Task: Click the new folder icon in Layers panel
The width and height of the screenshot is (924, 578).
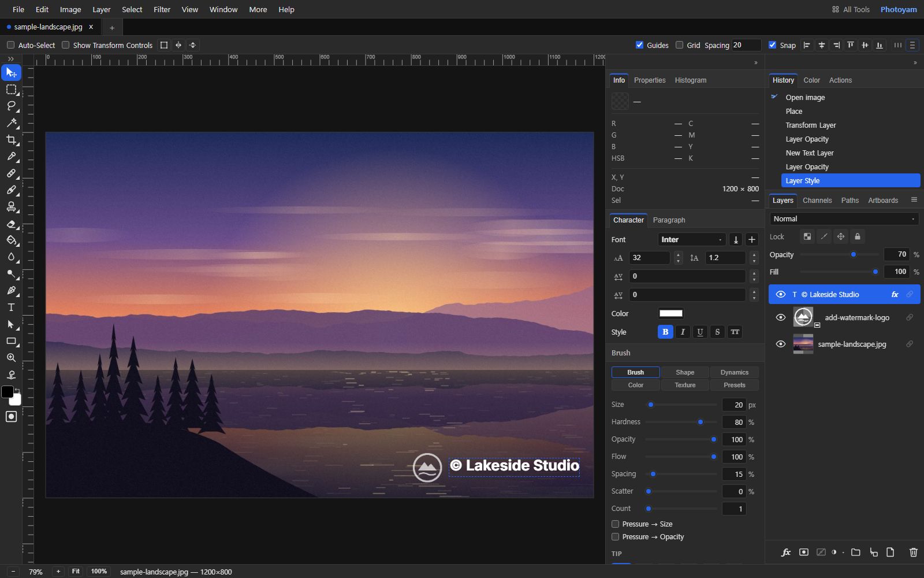Action: [855, 553]
